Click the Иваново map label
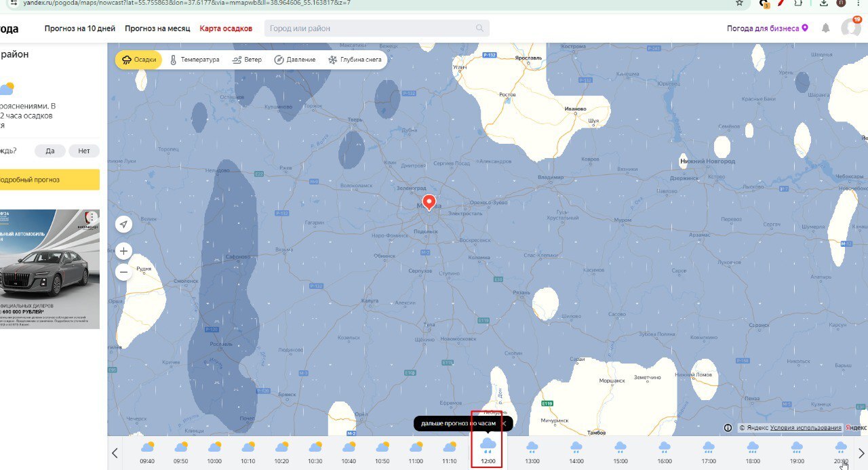Screen dimensions: 868x470 click(575, 109)
